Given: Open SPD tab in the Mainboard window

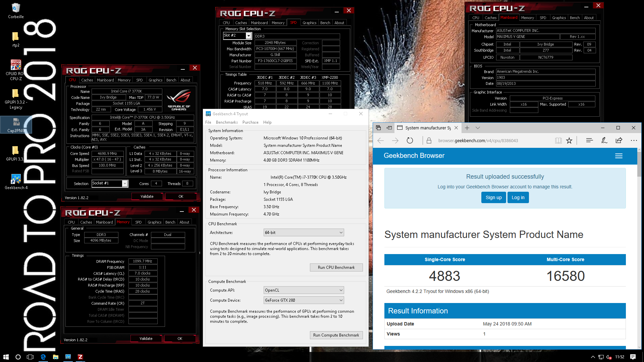Looking at the screenshot, I should [x=543, y=18].
